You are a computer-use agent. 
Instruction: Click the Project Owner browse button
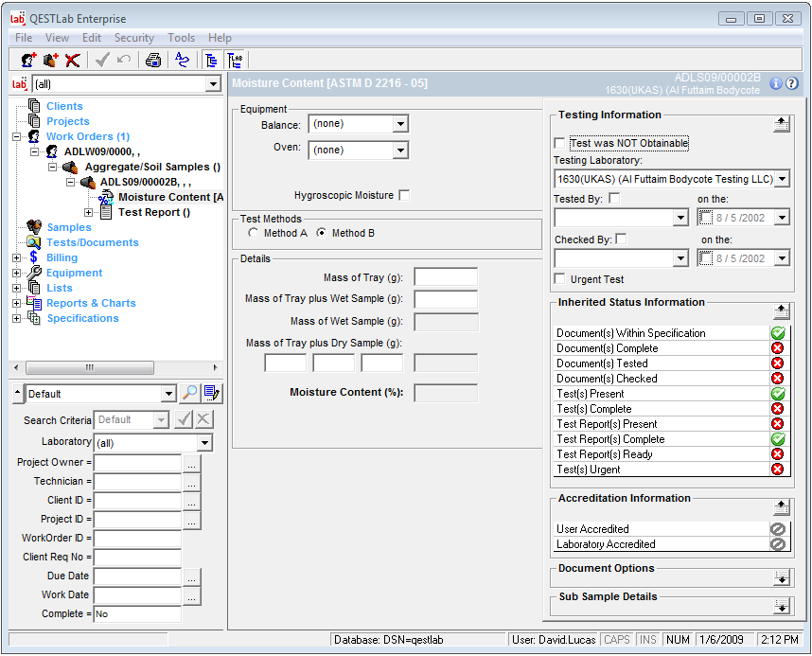[x=192, y=464]
